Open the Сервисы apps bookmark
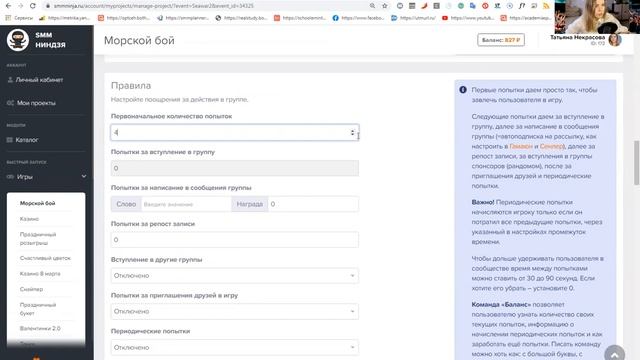 tap(19, 18)
